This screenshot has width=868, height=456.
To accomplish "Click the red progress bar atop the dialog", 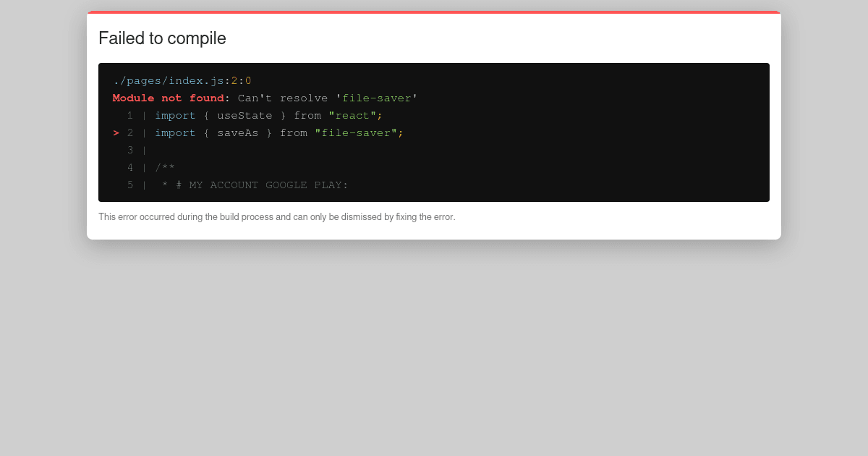I will click(x=434, y=12).
